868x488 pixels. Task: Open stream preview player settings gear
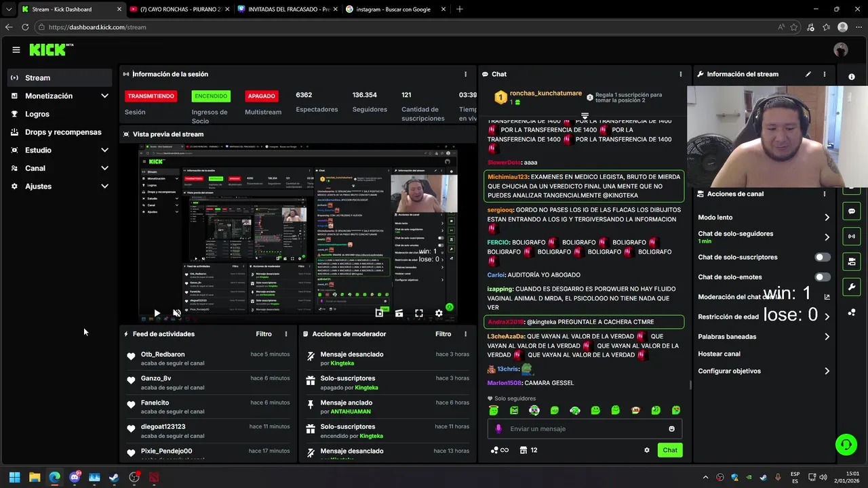click(x=439, y=313)
